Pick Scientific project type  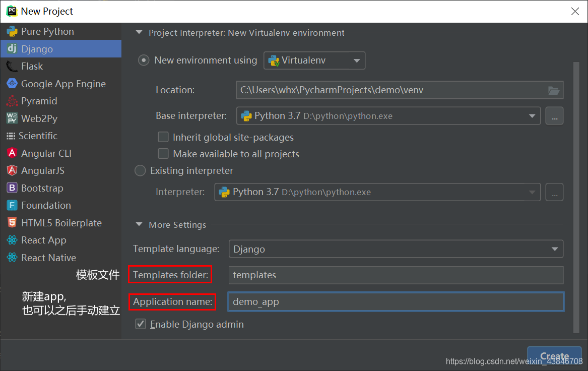(61, 136)
